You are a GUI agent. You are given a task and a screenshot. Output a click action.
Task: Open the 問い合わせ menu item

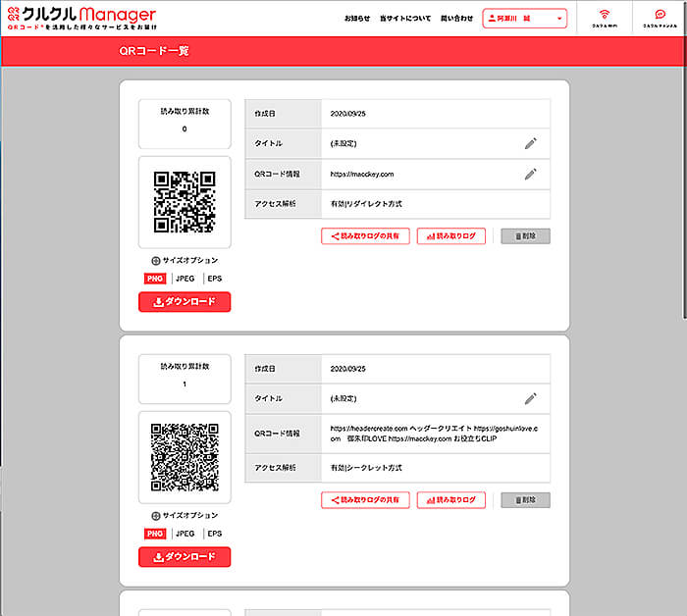[456, 19]
